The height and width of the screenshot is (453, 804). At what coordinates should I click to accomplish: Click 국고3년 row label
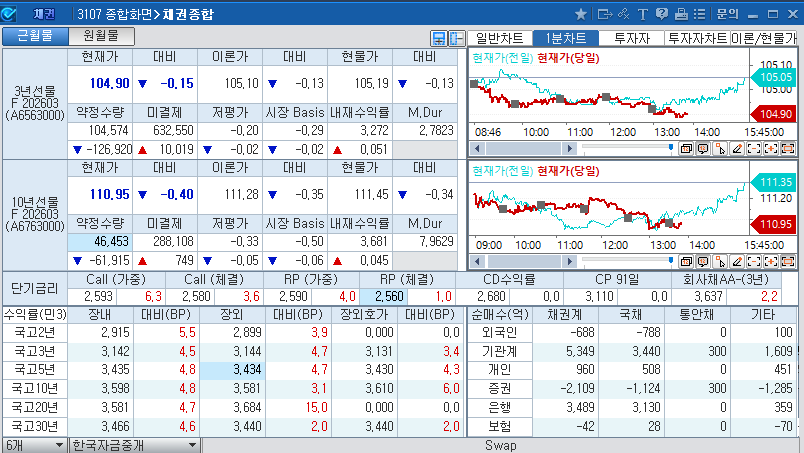[x=34, y=351]
